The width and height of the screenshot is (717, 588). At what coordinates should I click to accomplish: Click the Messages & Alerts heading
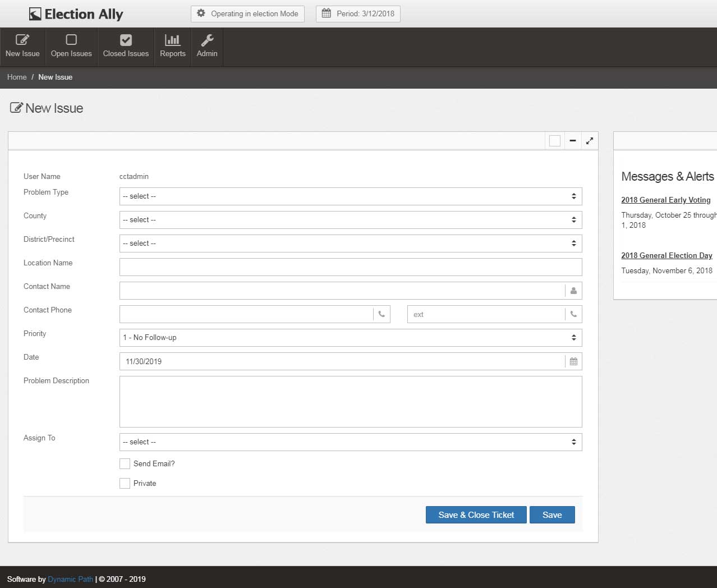[x=668, y=177]
